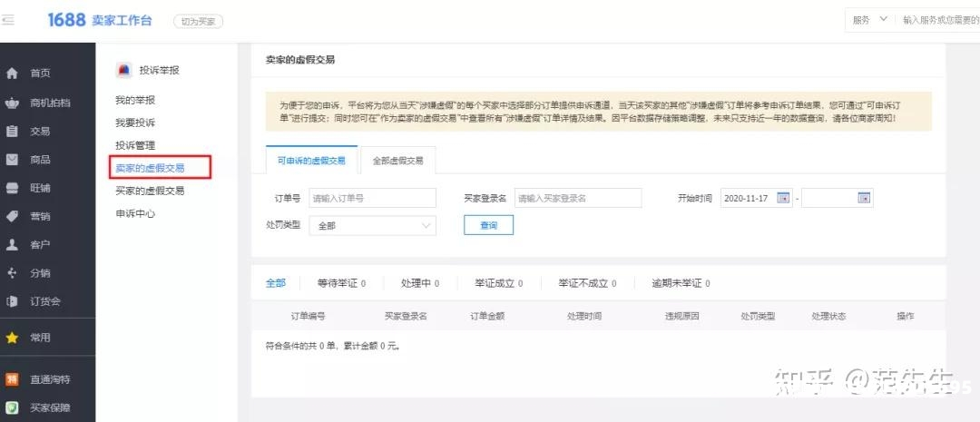Click the 查询 search button
This screenshot has width=980, height=422.
(488, 225)
